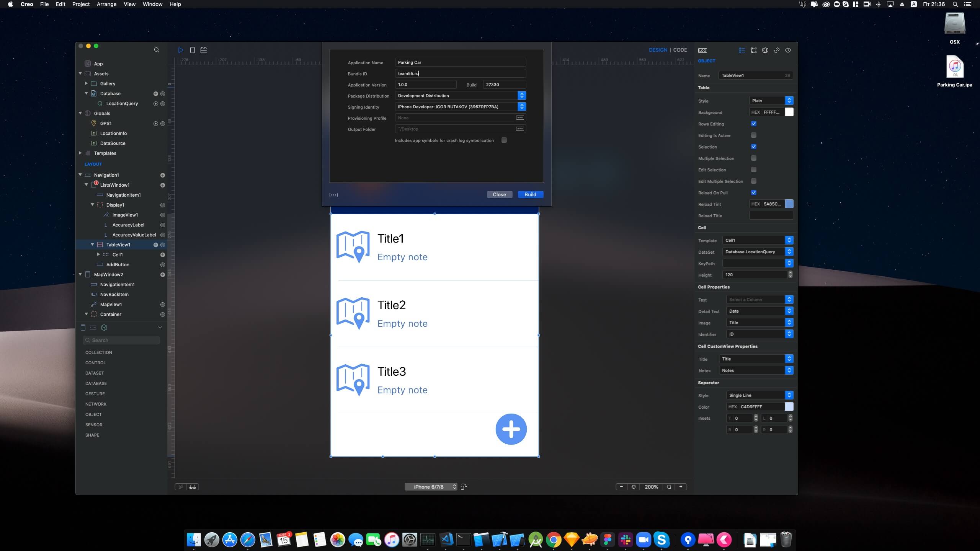Viewport: 980px width, 551px height.
Task: Toggle crash log symbolication checkbox
Action: pos(504,140)
